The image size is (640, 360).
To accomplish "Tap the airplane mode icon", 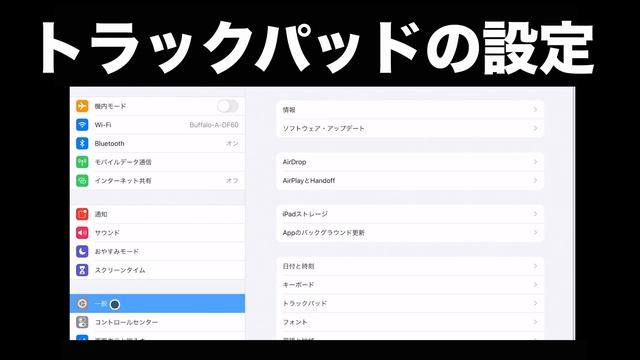I will [x=82, y=106].
